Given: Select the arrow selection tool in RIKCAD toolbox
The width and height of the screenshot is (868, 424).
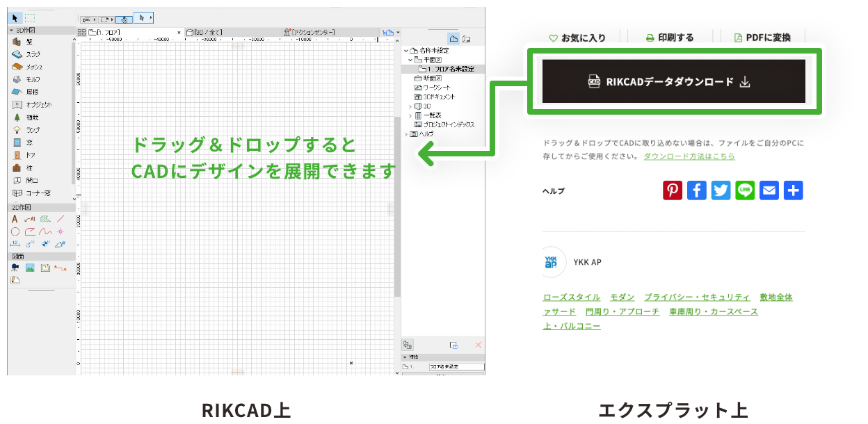Looking at the screenshot, I should pos(16,18).
